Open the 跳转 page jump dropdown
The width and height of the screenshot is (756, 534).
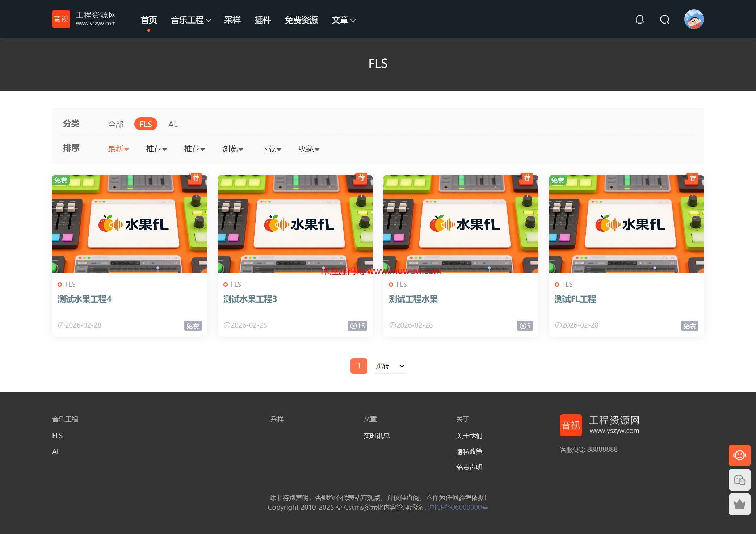(x=390, y=366)
